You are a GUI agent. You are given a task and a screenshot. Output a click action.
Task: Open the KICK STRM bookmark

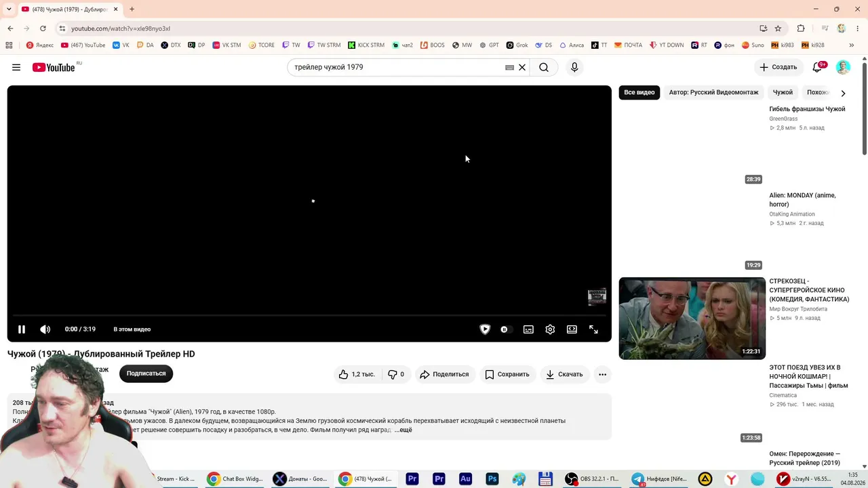point(366,45)
